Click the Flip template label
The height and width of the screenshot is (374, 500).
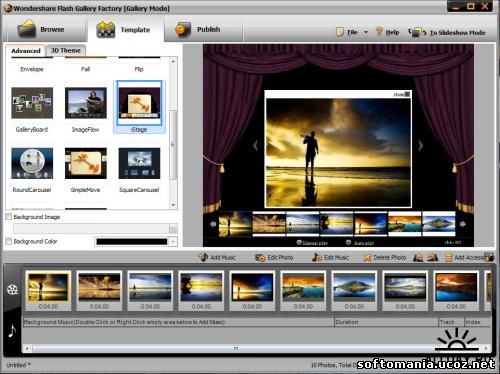[x=139, y=69]
